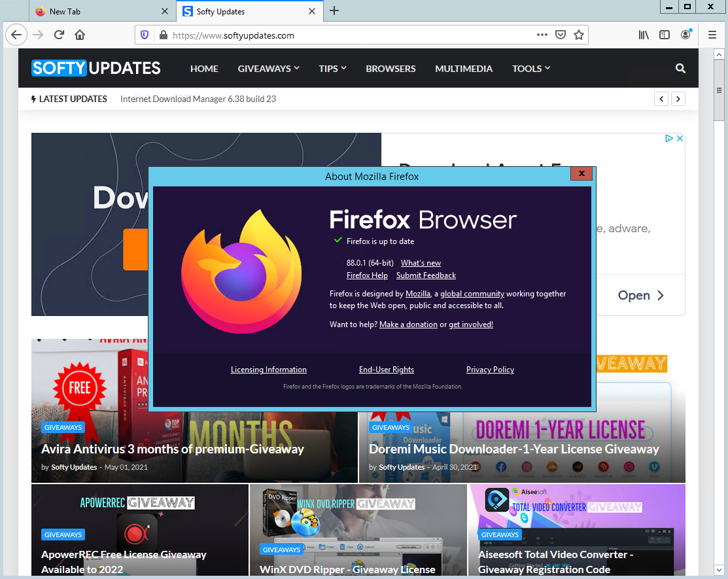Viewport: 728px width, 579px height.
Task: Open Licensing Information link
Action: pos(268,370)
